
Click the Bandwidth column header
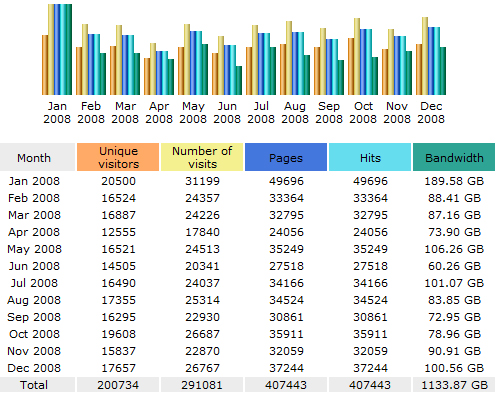(x=454, y=157)
